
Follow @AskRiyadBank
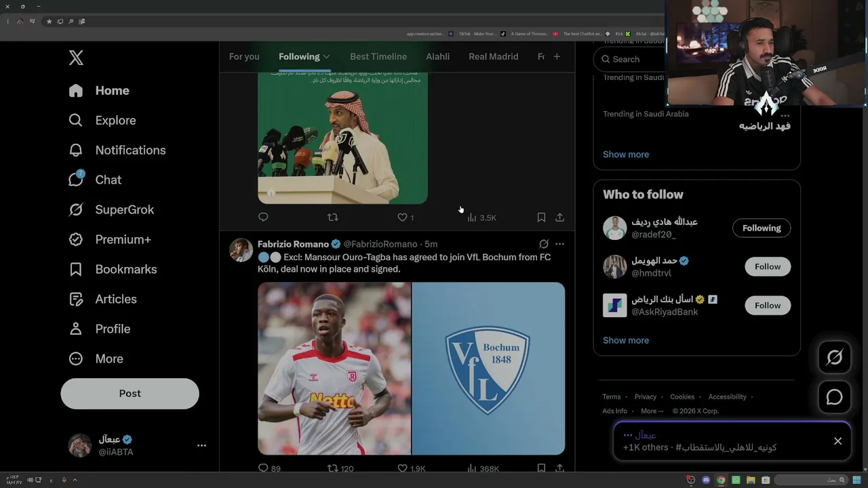[x=768, y=305]
